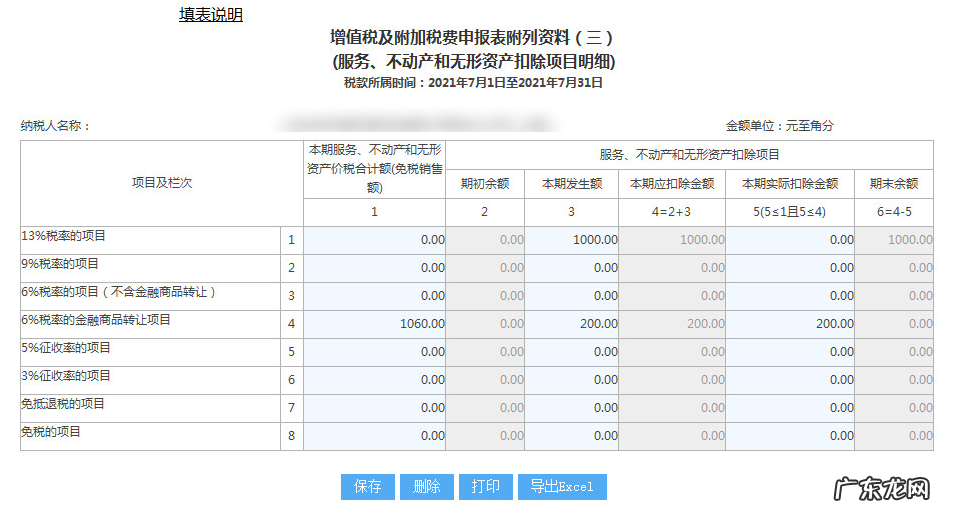968x518 pixels.
Task: Edit column 1 field for 13%税率的项目
Action: [375, 240]
